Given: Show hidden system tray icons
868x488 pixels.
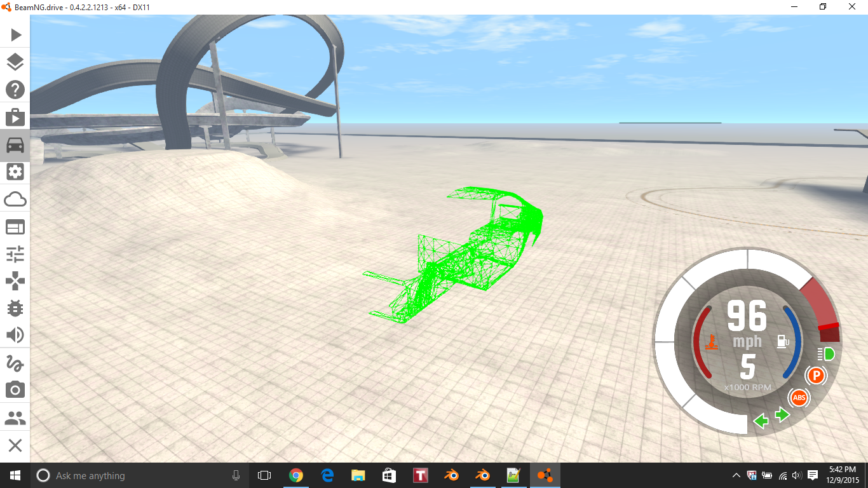Looking at the screenshot, I should coord(736,475).
